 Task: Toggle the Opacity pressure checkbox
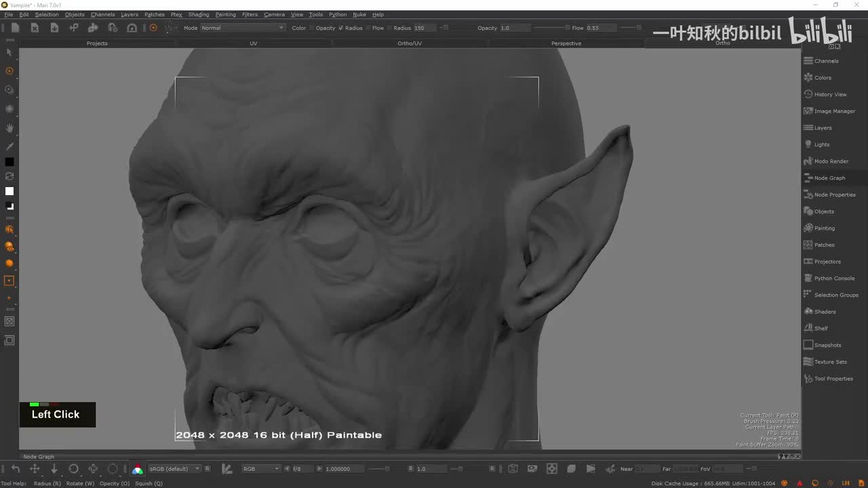click(x=340, y=28)
